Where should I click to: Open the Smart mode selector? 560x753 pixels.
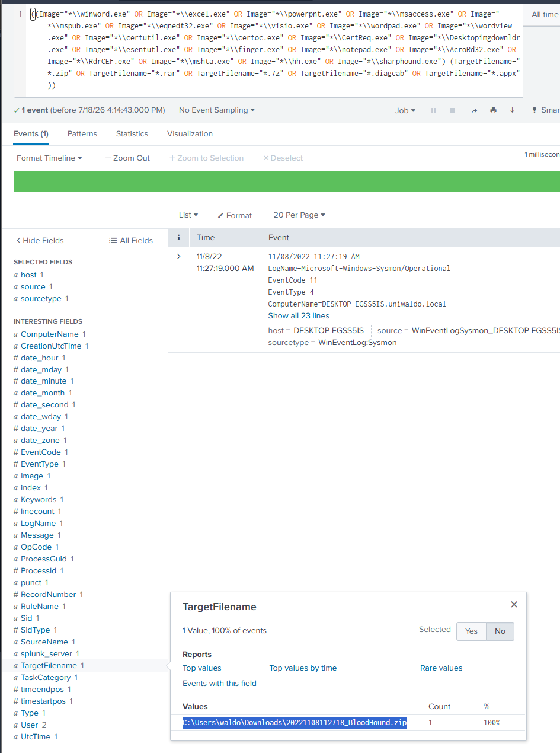(546, 110)
